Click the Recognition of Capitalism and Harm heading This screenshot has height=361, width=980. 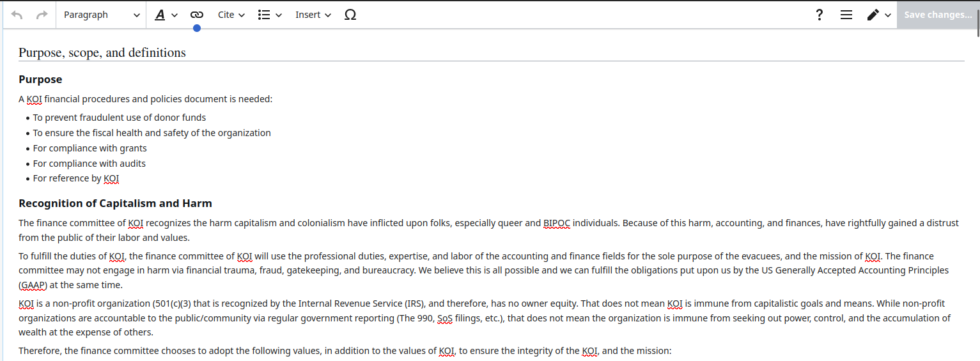115,203
